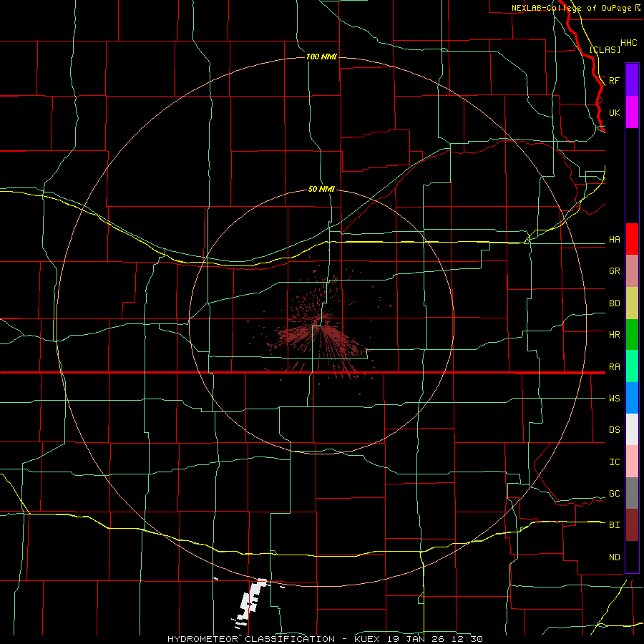Click the HYDROMETEOR CLASSIFICATION title text
Screen dimensions: 644x644
pos(251,639)
